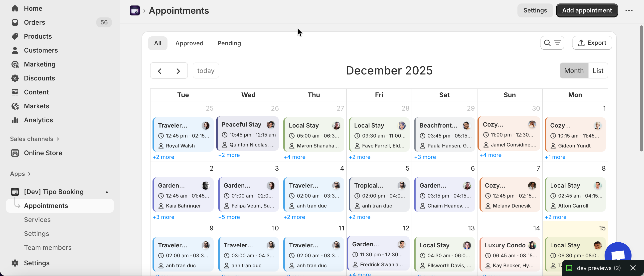Expand the Apps section chevron
Screen dimensions: 644x276
(x=29, y=174)
